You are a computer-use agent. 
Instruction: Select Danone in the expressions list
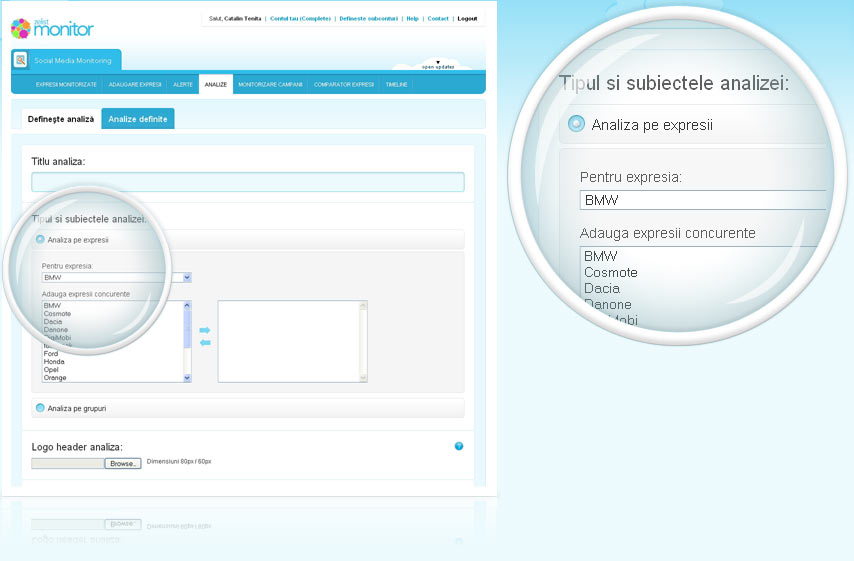pyautogui.click(x=56, y=330)
